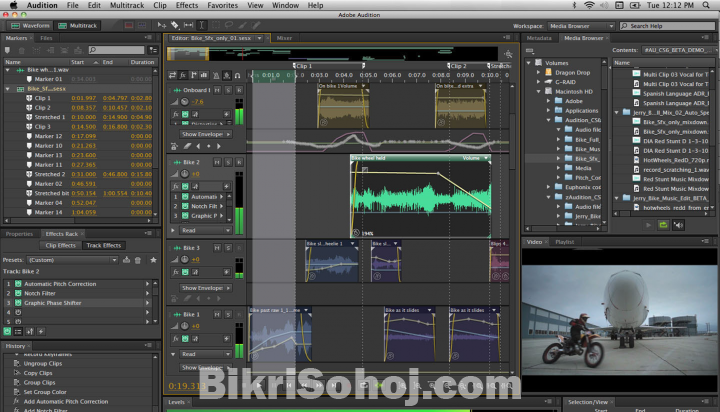Open the Bike 2 automation Read dropdown
This screenshot has height=412, width=720.
(206, 230)
